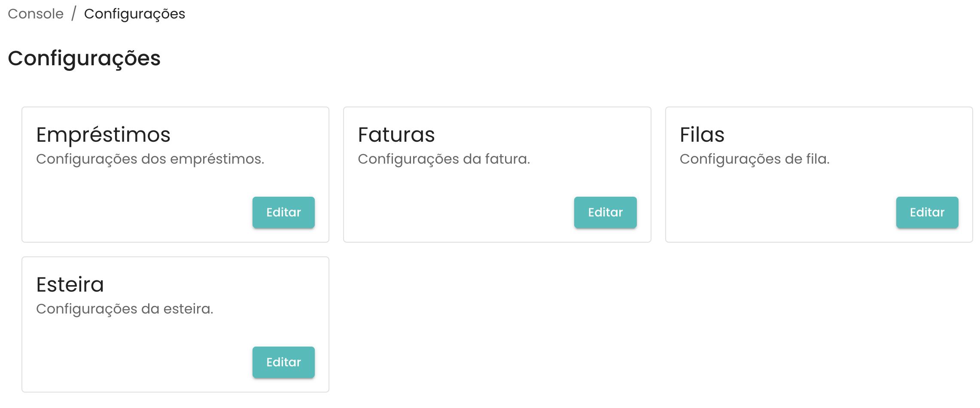The image size is (980, 408).
Task: Open Editar for Filas configuration
Action: pyautogui.click(x=927, y=212)
